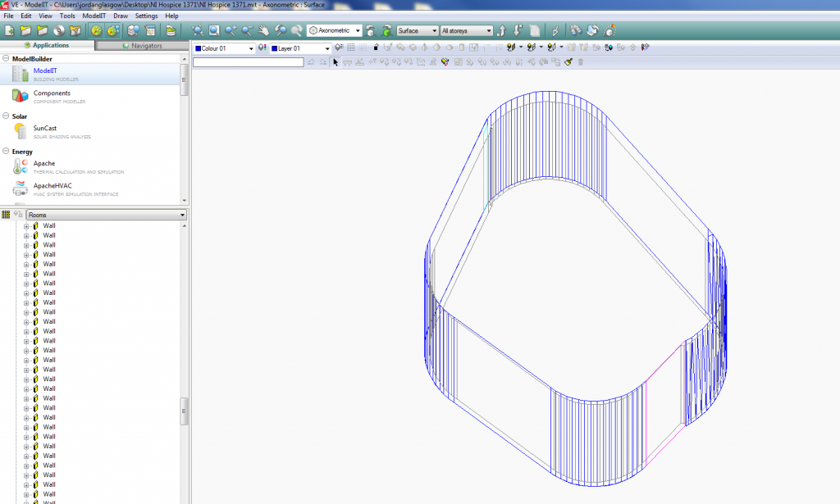The height and width of the screenshot is (504, 840).
Task: Collapse the ModelBuilder section
Action: pos(6,59)
